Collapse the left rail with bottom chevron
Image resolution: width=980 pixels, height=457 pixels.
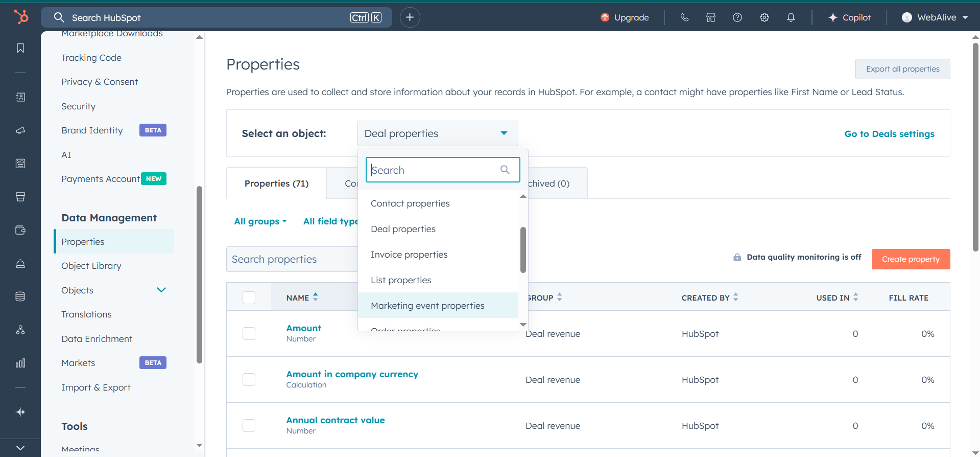point(20,448)
